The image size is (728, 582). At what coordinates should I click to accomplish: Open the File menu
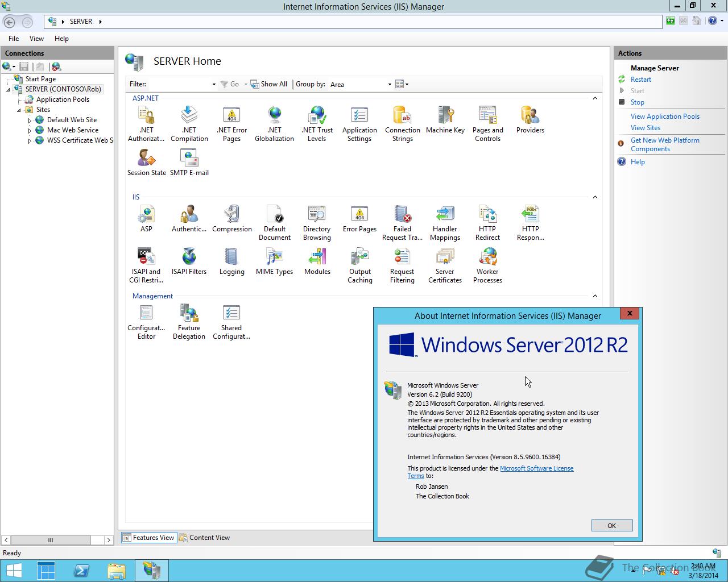(14, 39)
